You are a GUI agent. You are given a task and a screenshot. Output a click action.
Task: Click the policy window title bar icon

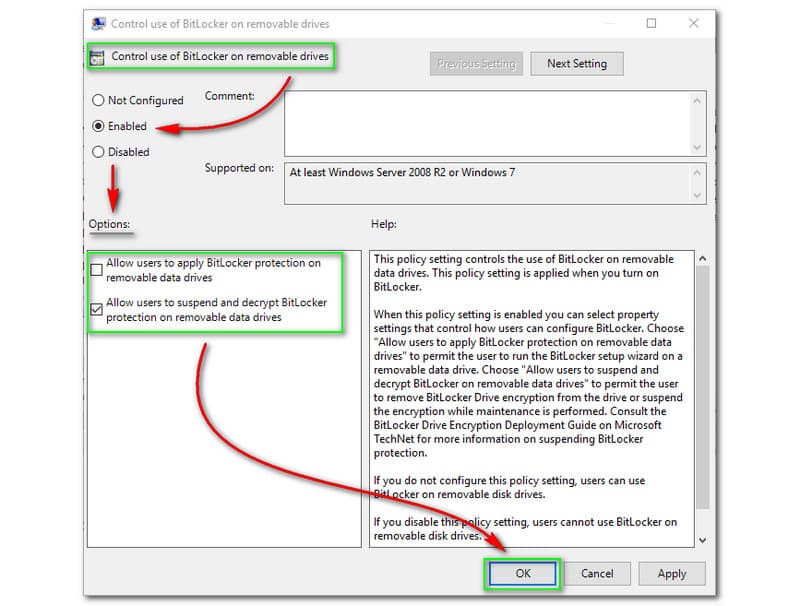98,24
